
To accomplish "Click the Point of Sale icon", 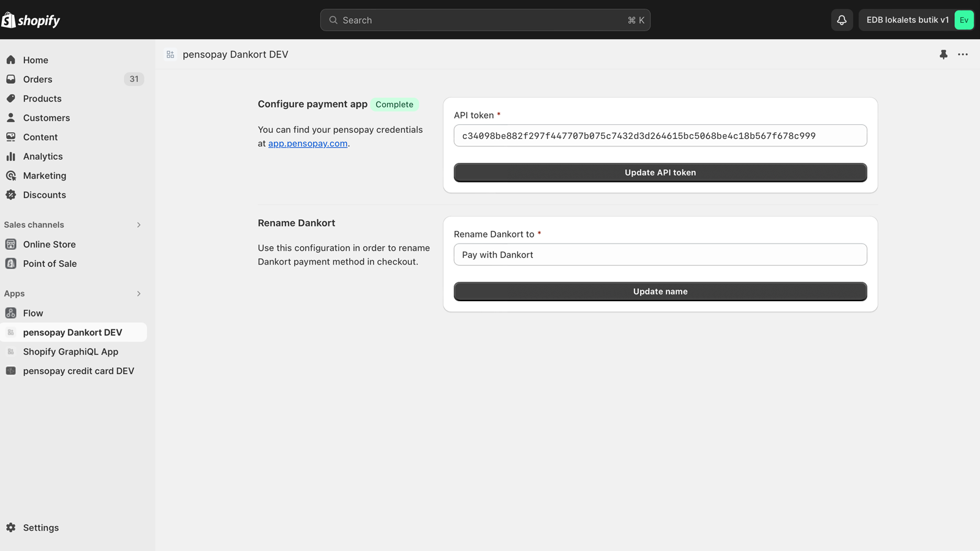I will tap(11, 263).
